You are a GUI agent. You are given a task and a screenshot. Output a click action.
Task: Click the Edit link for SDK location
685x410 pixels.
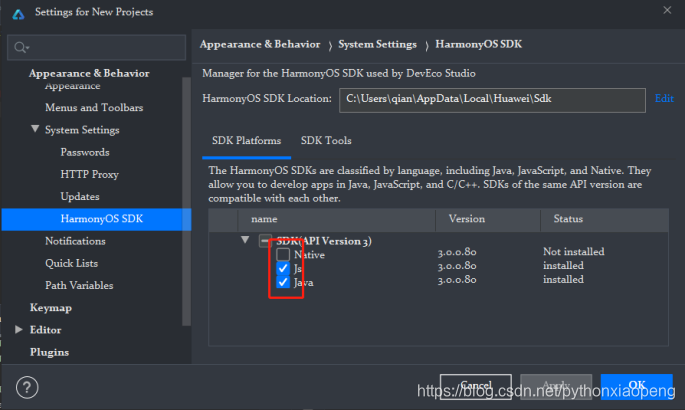point(664,98)
